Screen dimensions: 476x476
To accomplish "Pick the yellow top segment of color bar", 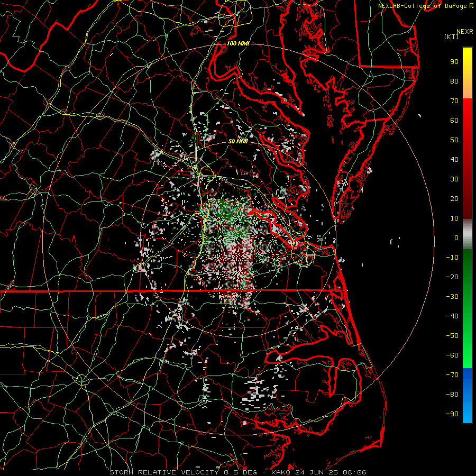I will point(467,73).
